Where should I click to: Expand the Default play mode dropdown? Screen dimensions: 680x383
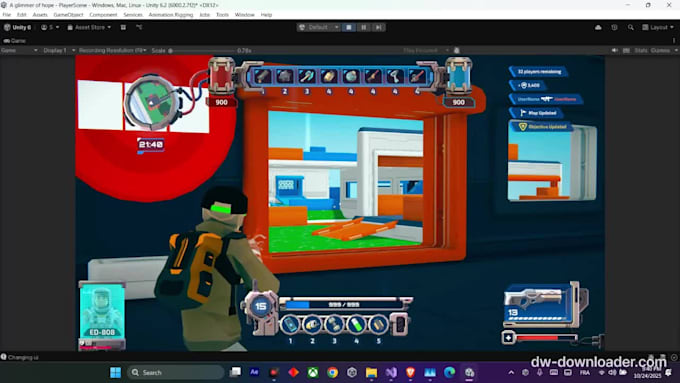[319, 27]
